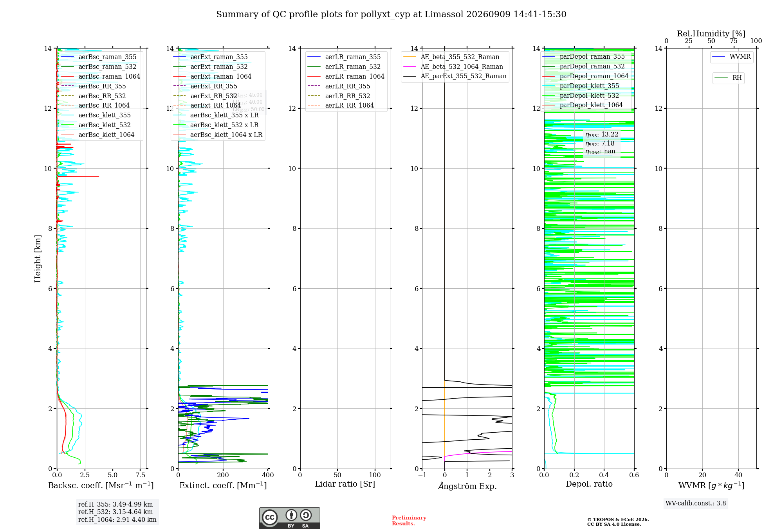Click the aerLR_RR_1064 legend entry
This screenshot has height=532, width=783.
(341, 105)
